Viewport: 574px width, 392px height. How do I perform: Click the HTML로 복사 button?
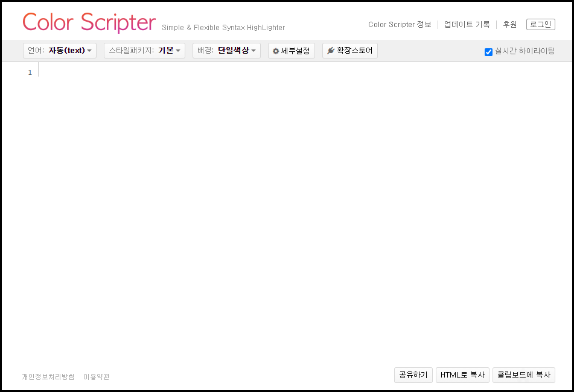[462, 375]
